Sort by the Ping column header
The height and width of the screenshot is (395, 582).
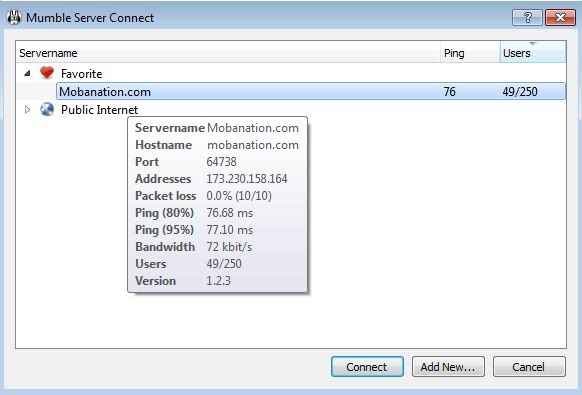tap(470, 53)
